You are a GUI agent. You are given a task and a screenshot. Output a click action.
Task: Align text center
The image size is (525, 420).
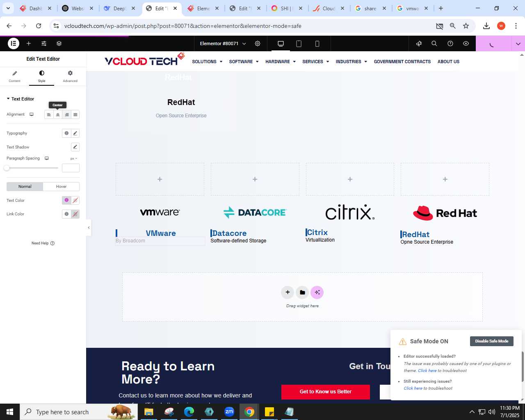coord(58,114)
